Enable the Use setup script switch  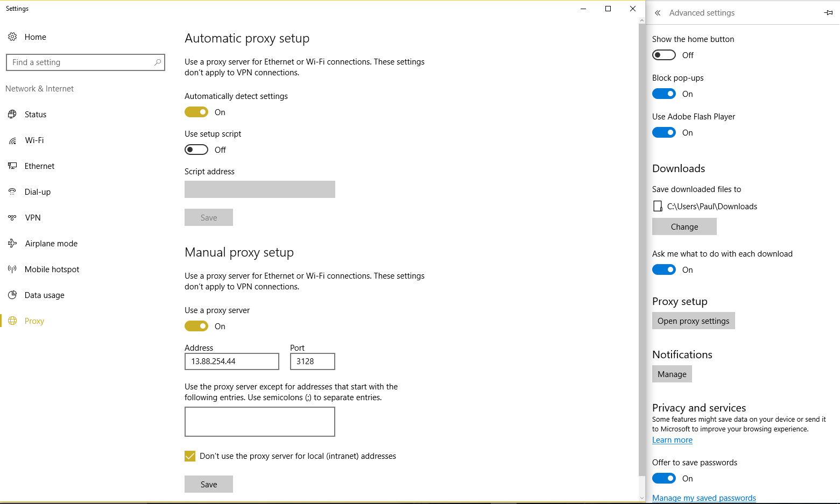pos(196,150)
